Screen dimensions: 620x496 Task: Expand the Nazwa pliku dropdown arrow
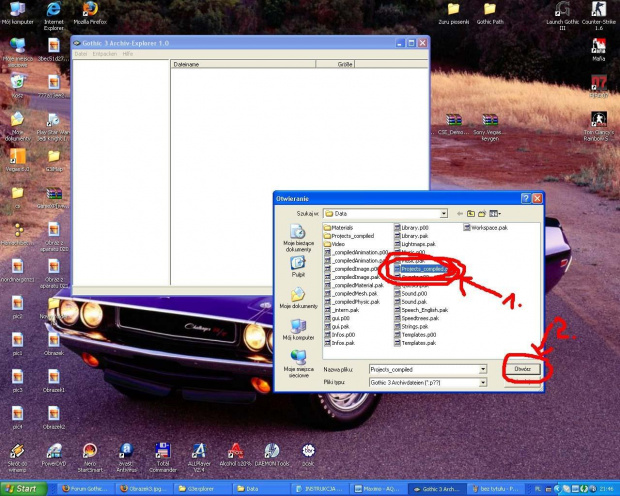(x=483, y=369)
